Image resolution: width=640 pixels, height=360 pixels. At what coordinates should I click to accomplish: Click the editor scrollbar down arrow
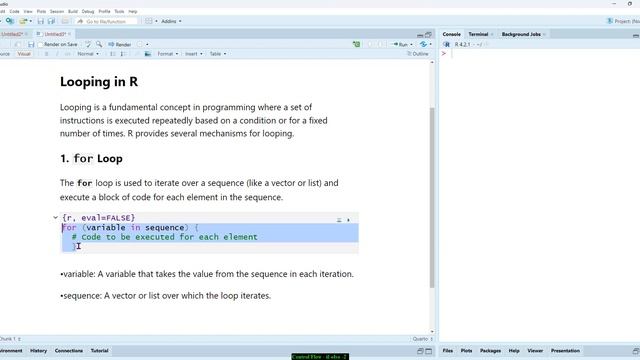pyautogui.click(x=432, y=331)
